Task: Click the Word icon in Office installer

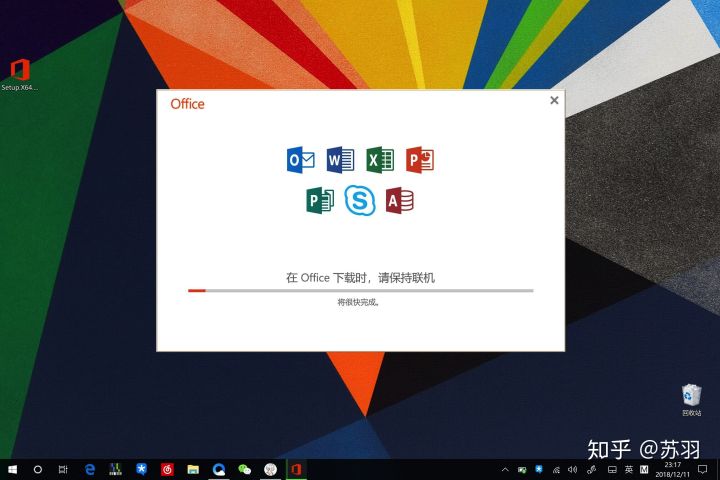Action: click(340, 160)
